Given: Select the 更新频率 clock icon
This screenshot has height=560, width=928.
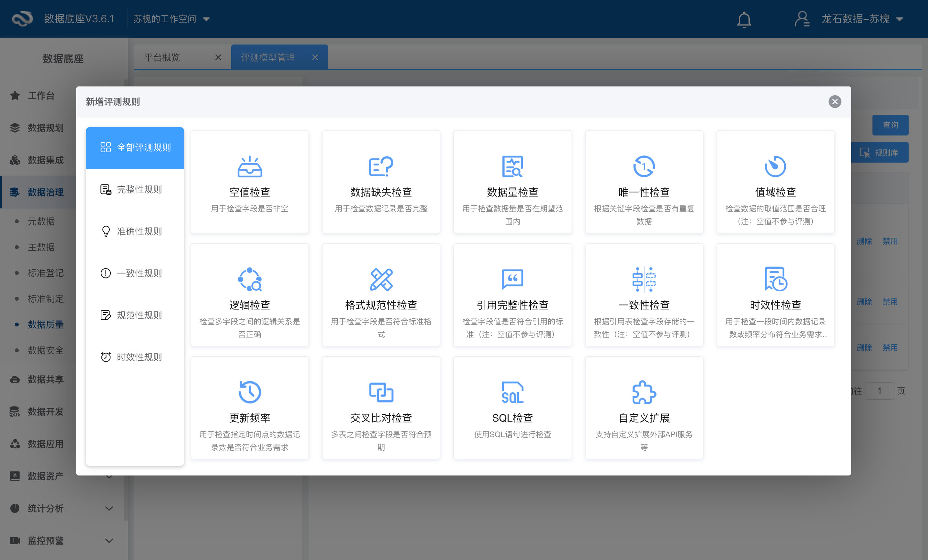Looking at the screenshot, I should tap(249, 392).
